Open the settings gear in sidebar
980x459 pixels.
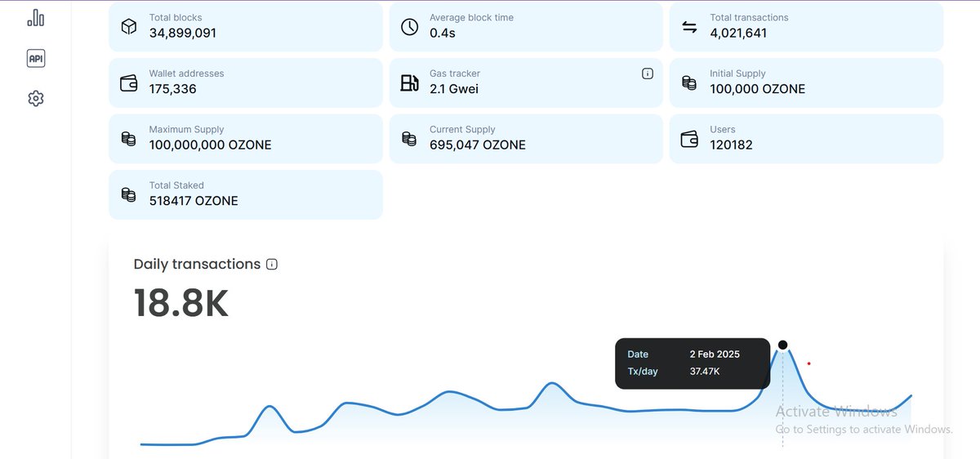pyautogui.click(x=35, y=98)
